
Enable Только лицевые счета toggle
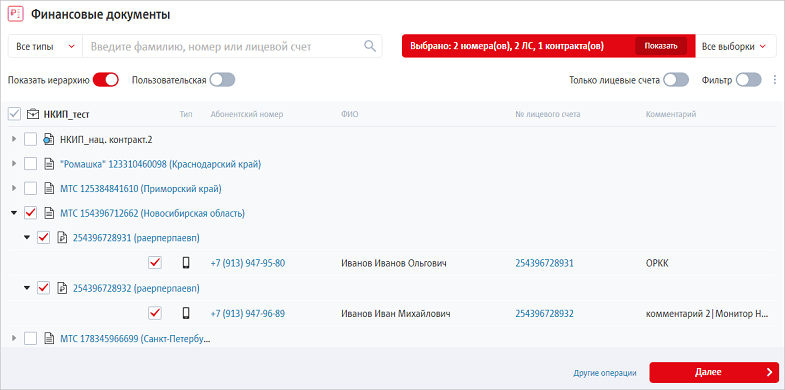tap(676, 80)
